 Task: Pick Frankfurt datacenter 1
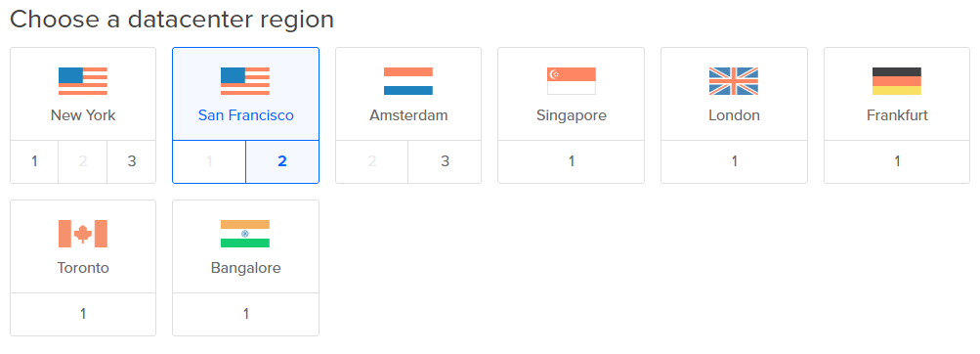[x=897, y=161]
